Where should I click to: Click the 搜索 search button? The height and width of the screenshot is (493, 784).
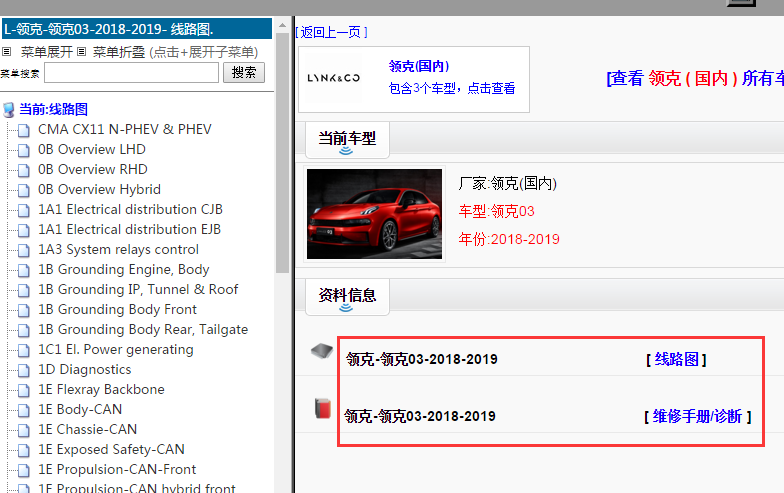click(x=244, y=72)
